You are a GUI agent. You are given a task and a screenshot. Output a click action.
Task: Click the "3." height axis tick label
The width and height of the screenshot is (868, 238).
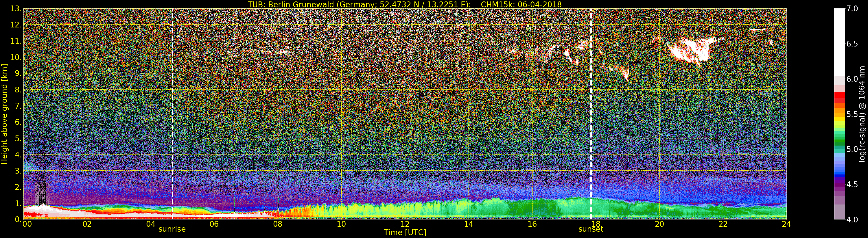click(x=18, y=171)
